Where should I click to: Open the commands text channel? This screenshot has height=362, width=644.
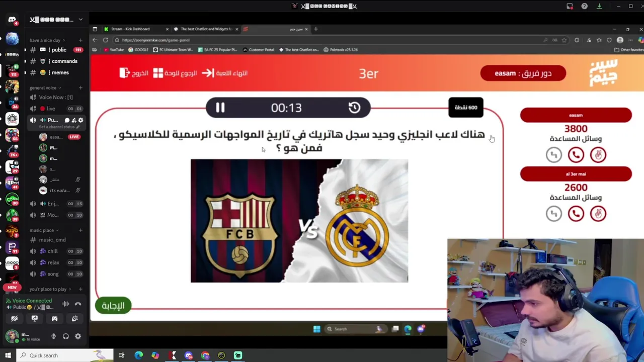click(x=56, y=61)
